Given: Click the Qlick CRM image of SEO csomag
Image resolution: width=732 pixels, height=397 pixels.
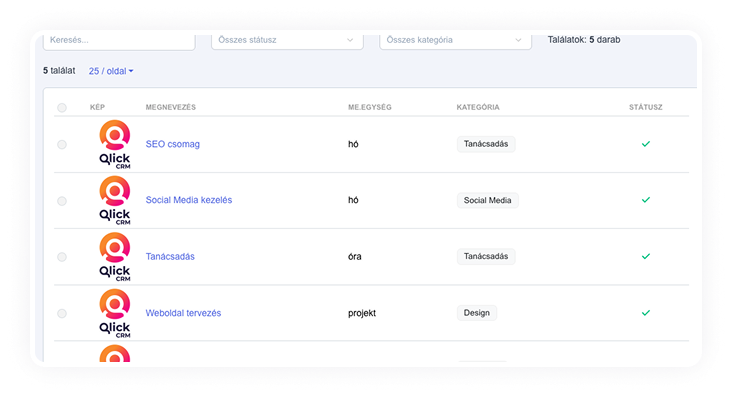Looking at the screenshot, I should coord(114,144).
